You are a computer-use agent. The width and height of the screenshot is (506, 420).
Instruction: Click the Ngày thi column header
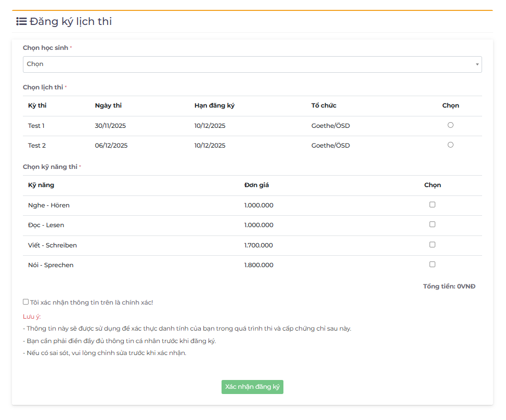point(108,106)
